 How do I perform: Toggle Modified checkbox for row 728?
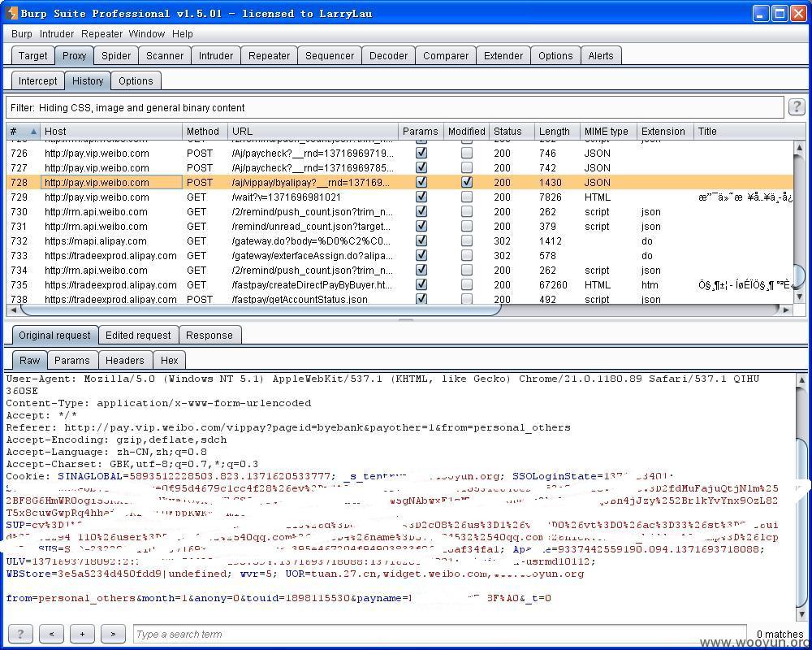point(467,182)
